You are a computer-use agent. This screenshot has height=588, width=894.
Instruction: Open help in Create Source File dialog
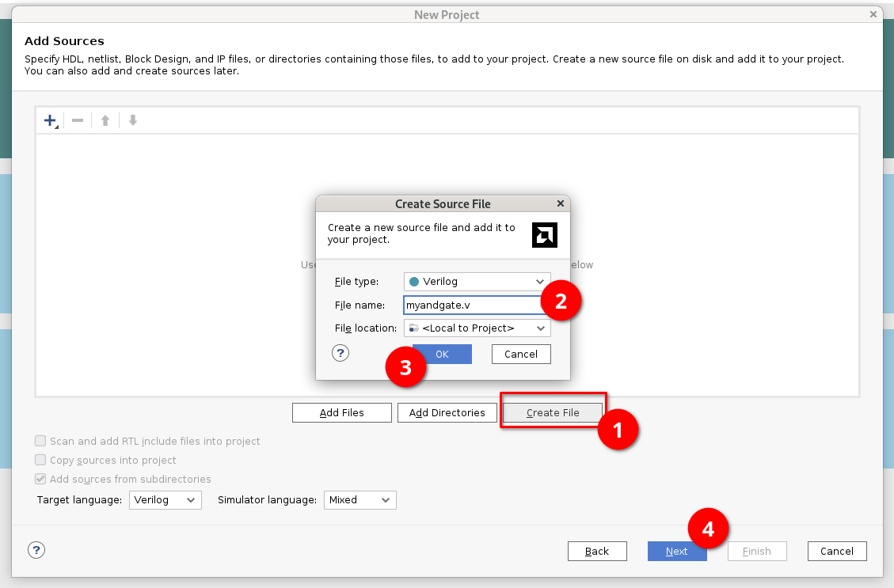point(340,353)
